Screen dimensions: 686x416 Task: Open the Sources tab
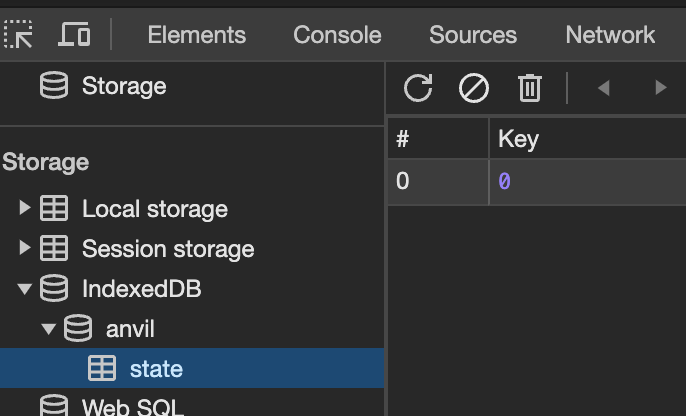point(473,35)
